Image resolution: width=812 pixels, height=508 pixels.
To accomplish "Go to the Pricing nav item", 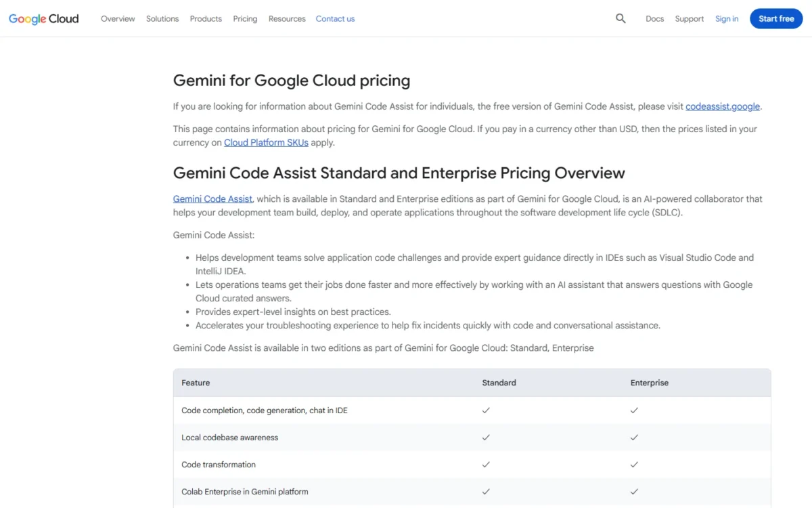I will coord(245,19).
